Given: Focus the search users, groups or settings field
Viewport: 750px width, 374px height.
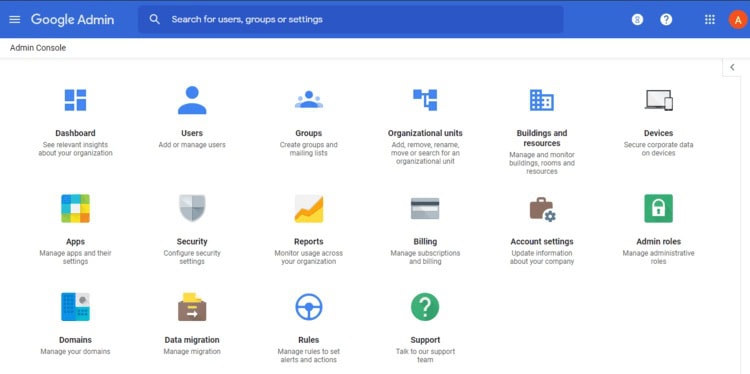Looking at the screenshot, I should point(351,20).
